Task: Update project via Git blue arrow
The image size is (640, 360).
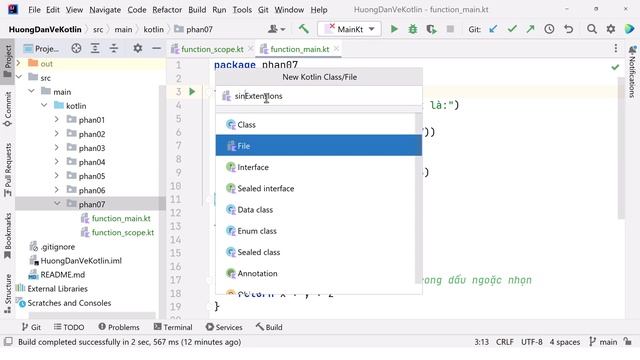Action: pos(493,29)
